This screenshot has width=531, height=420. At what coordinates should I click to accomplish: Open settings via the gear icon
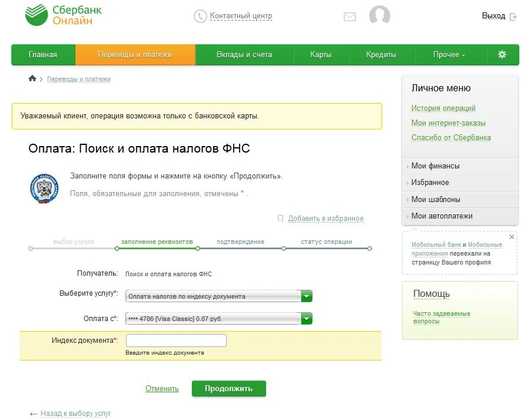[502, 54]
